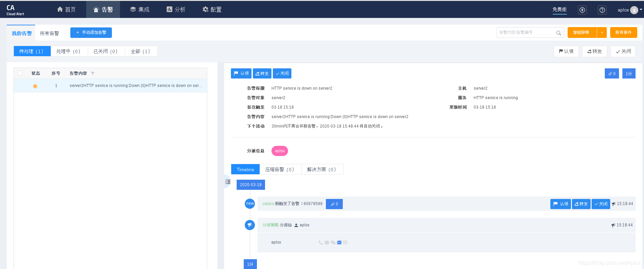This screenshot has width=644, height=269.
Task: Click the blue 认领 button in detail panel
Action: [x=241, y=73]
